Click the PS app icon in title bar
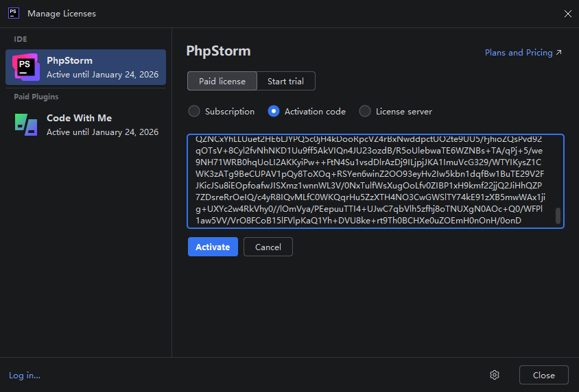This screenshot has height=392, width=579. (12, 13)
